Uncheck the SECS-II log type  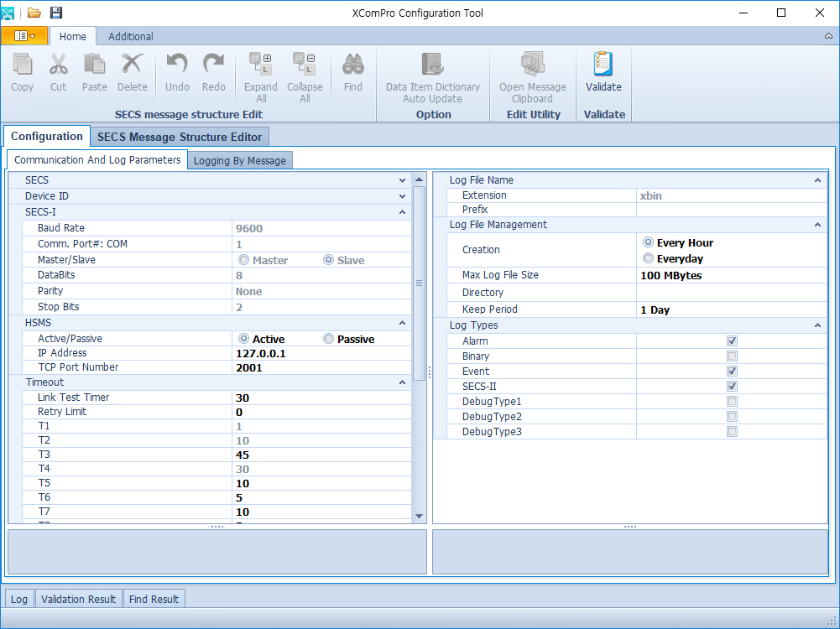pyautogui.click(x=732, y=386)
